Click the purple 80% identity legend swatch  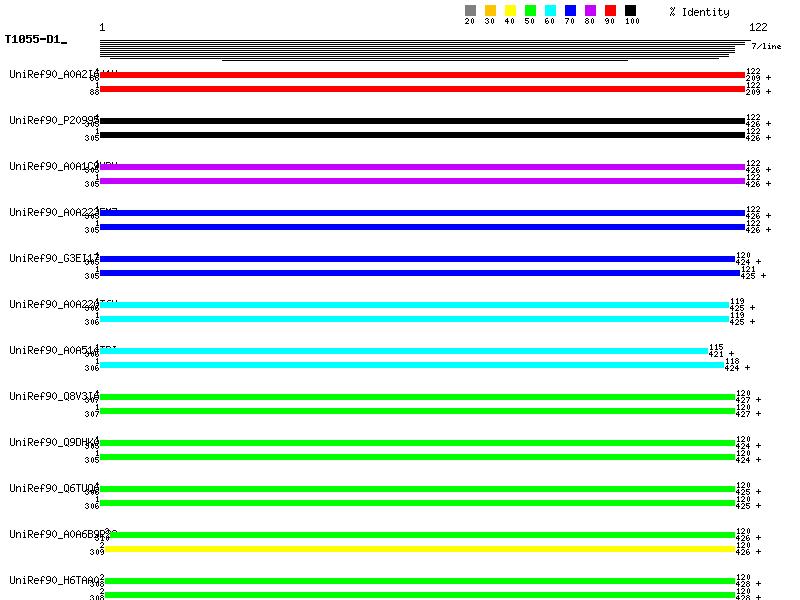pyautogui.click(x=590, y=11)
